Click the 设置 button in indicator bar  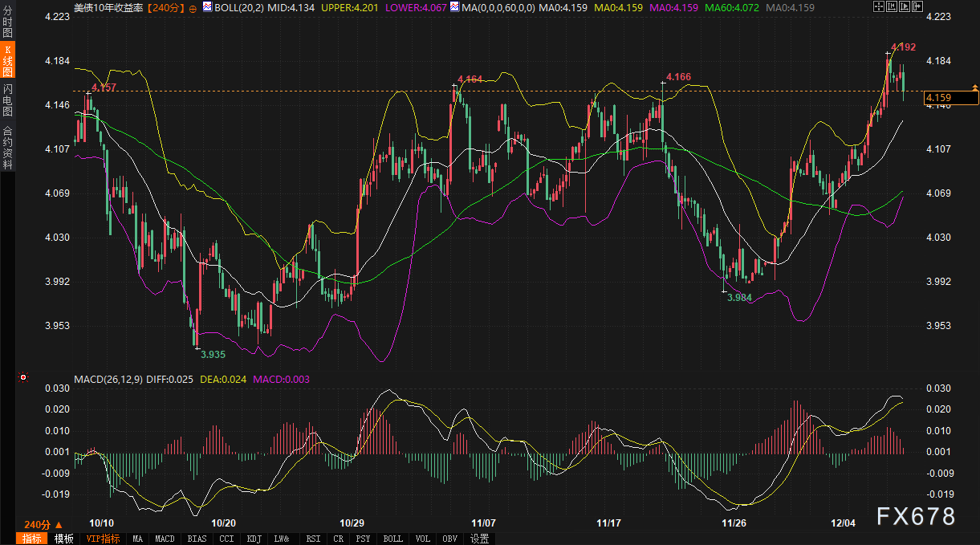pyautogui.click(x=480, y=539)
